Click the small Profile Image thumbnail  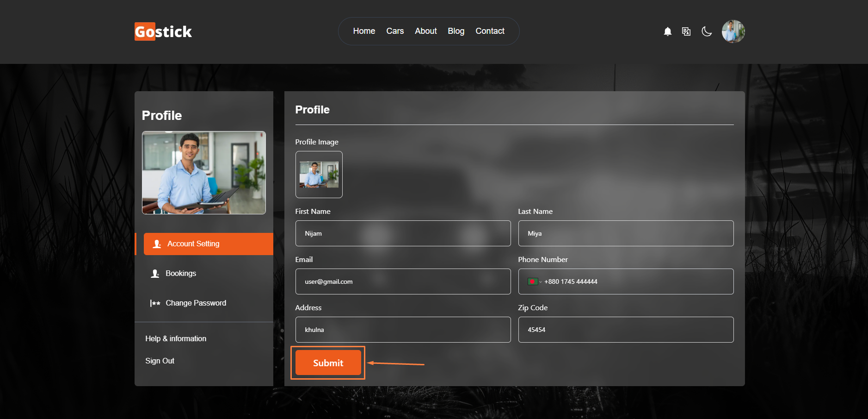click(319, 175)
